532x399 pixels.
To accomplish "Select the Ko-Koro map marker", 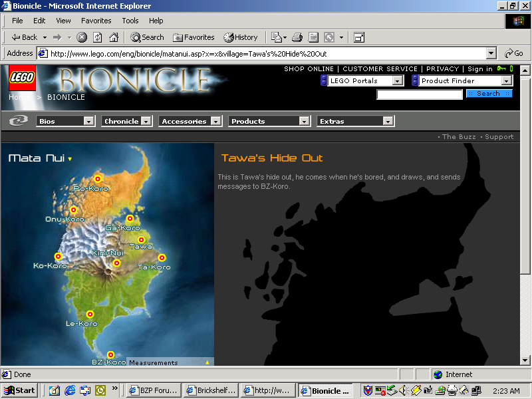I will point(58,256).
